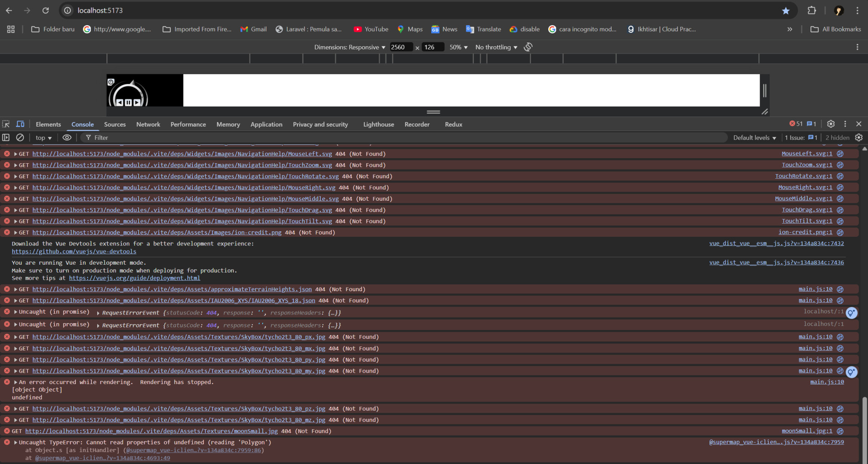Open the Maps bookmark
Image resolution: width=868 pixels, height=464 pixels.
pos(410,29)
